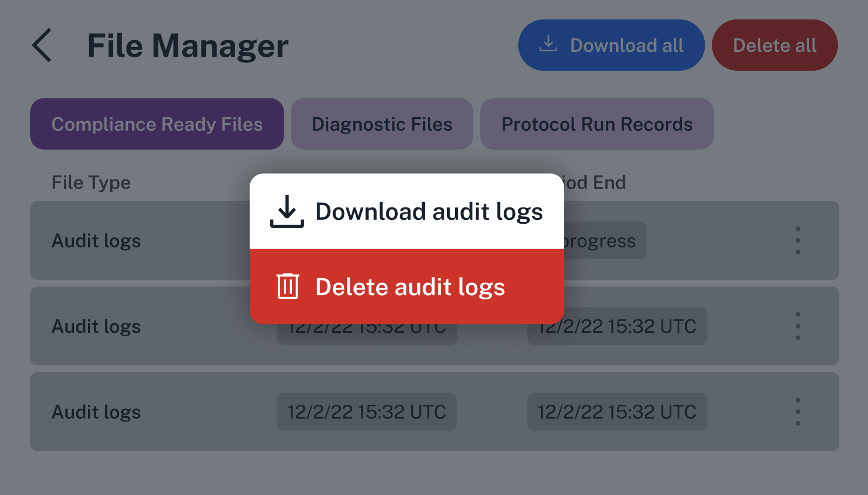Click the Audit logs label in the in-progress row
This screenshot has height=495, width=868.
click(x=96, y=241)
